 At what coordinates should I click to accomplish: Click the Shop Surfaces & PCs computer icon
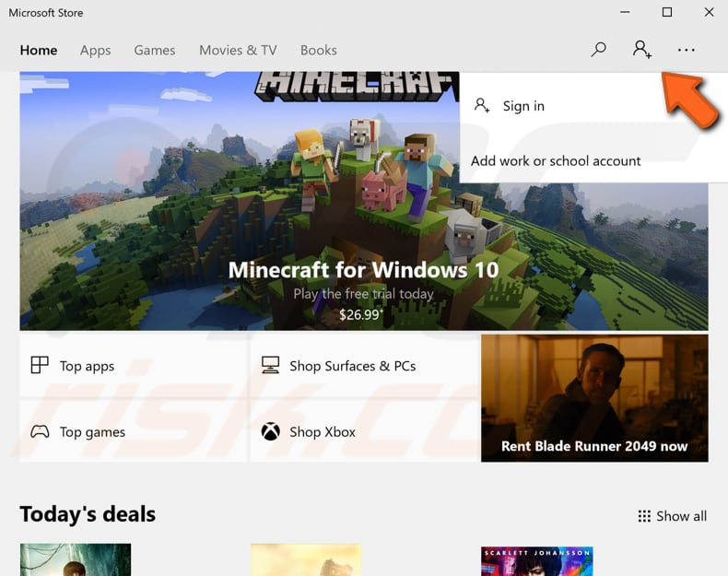[270, 365]
